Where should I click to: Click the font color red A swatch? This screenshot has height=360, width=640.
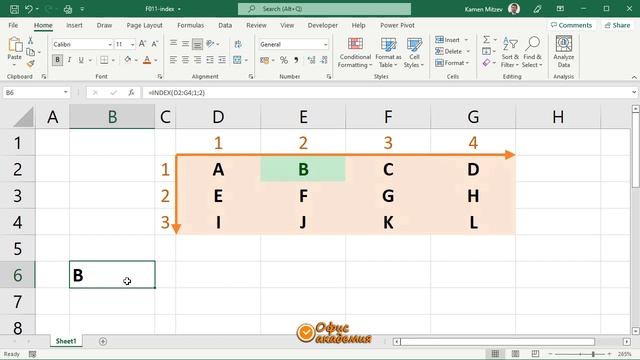click(x=147, y=60)
